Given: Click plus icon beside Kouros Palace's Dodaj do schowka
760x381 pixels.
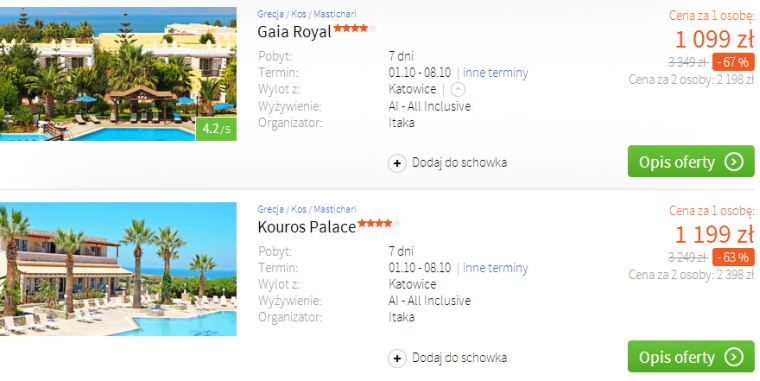Looking at the screenshot, I should 397,359.
